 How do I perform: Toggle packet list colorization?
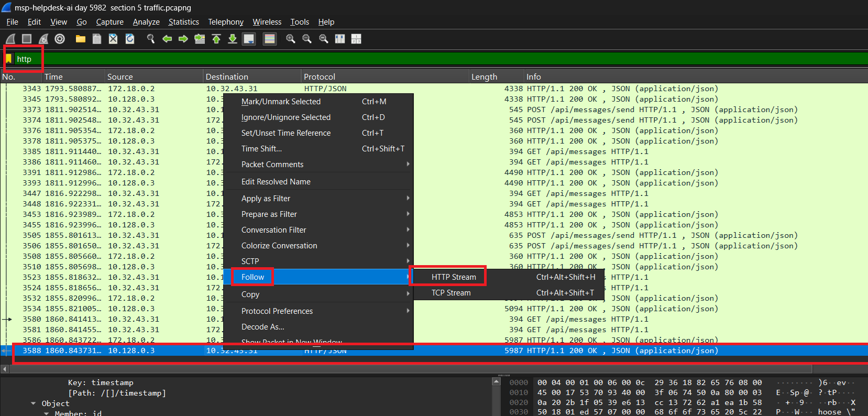270,39
